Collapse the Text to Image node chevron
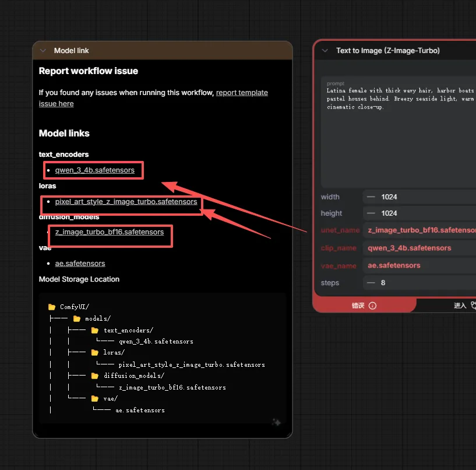Screen dimensions: 476x470 pos(325,51)
